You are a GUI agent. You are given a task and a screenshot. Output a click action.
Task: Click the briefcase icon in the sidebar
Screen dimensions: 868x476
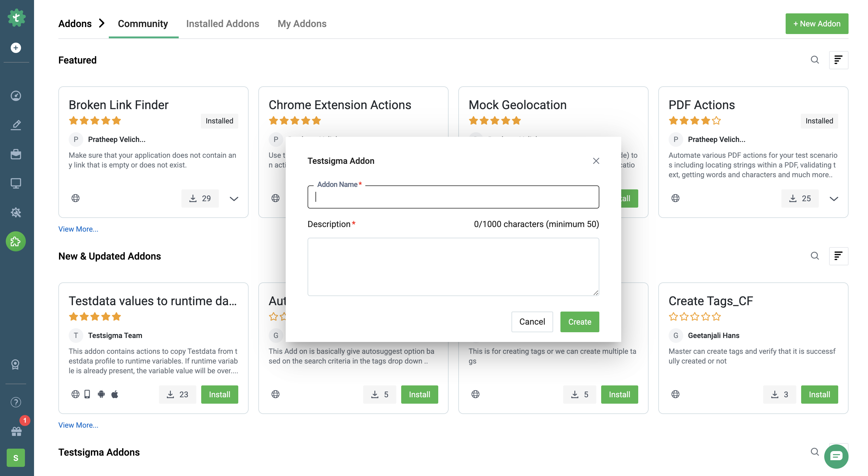click(15, 154)
